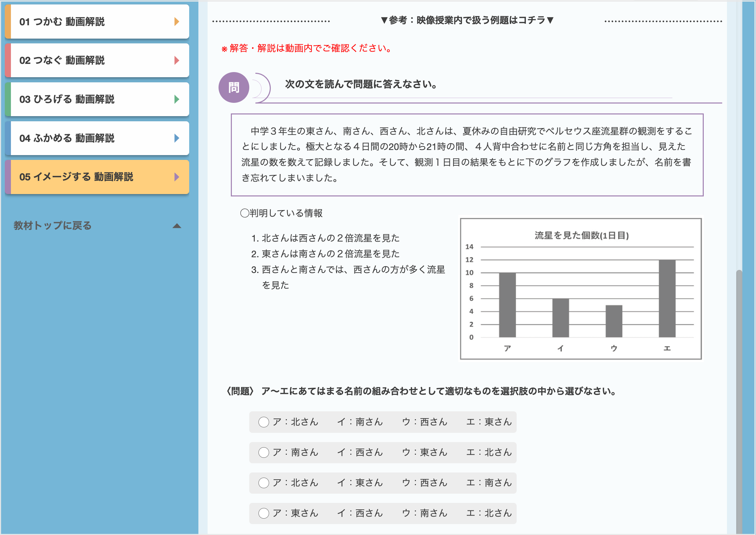This screenshot has width=756, height=535.
Task: Click the blue arrow on 04 ふかめる
Action: 177,138
